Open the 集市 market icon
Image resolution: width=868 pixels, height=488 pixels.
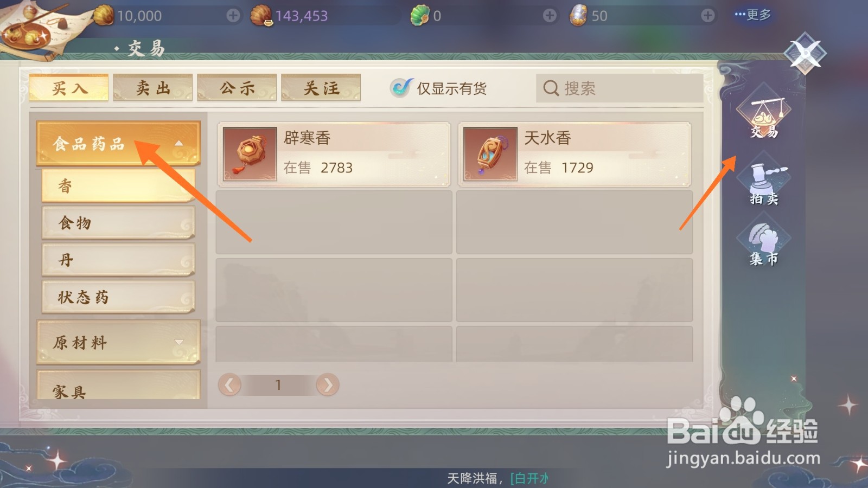[x=764, y=243]
